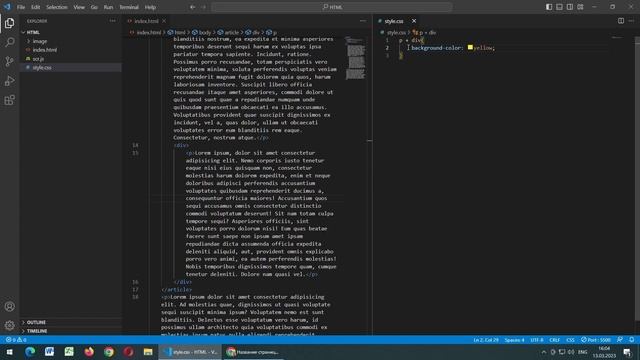
Task: Open the .js file in the explorer
Action: click(71, 59)
